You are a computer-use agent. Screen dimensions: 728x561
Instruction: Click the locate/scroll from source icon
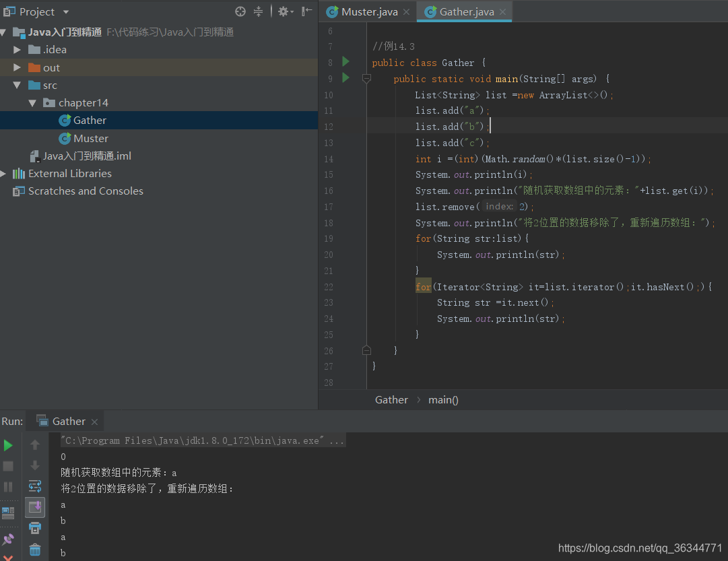click(240, 11)
